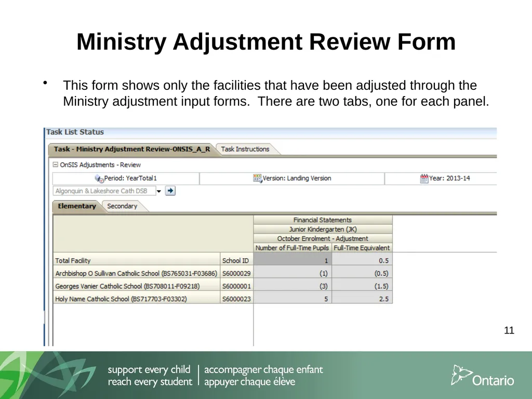Switch to the Task Instructions tab
Viewport: 532px width, 399px height.
[x=245, y=149]
